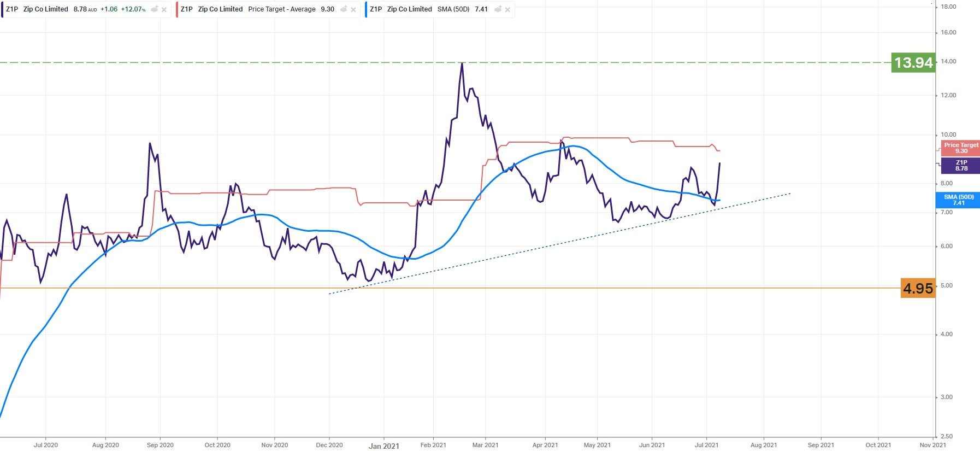Click the 18.00 price axis label
This screenshot has height=451, width=980.
coord(948,7)
